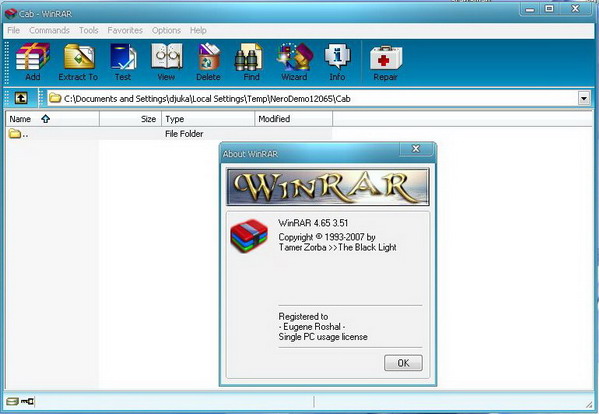599x414 pixels.
Task: Sort by the Name column header
Action: tap(52, 119)
